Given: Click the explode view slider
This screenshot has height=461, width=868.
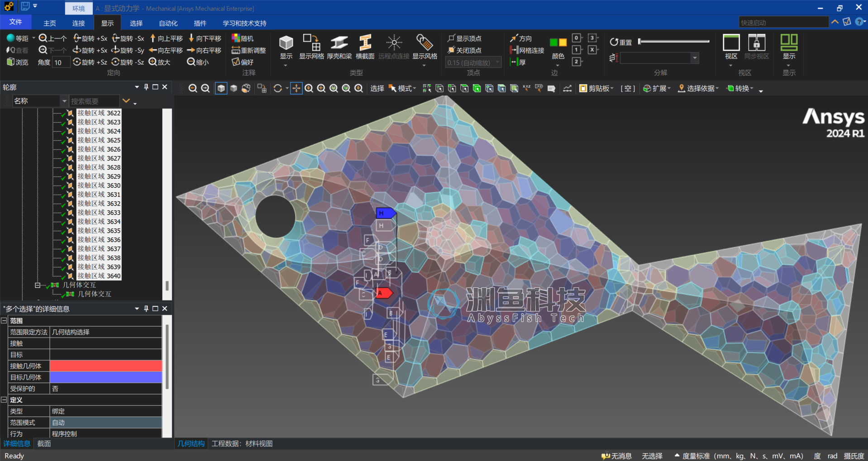Looking at the screenshot, I should (x=674, y=42).
